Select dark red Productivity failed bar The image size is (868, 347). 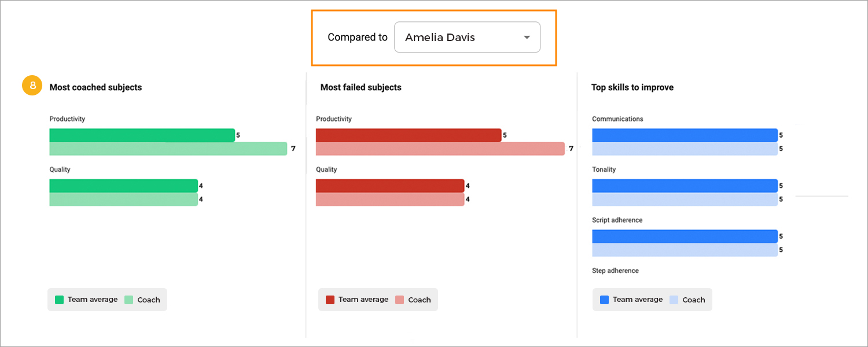409,135
